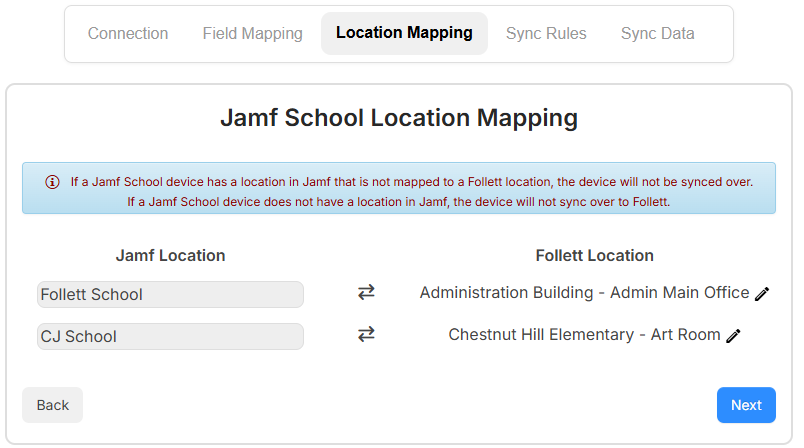Image resolution: width=804 pixels, height=448 pixels.
Task: Go to the Sync Rules tab
Action: point(546,33)
